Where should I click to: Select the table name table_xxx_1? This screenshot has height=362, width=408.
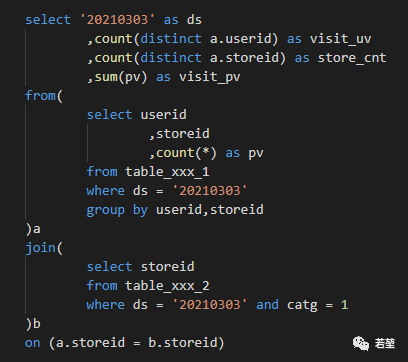click(x=167, y=172)
